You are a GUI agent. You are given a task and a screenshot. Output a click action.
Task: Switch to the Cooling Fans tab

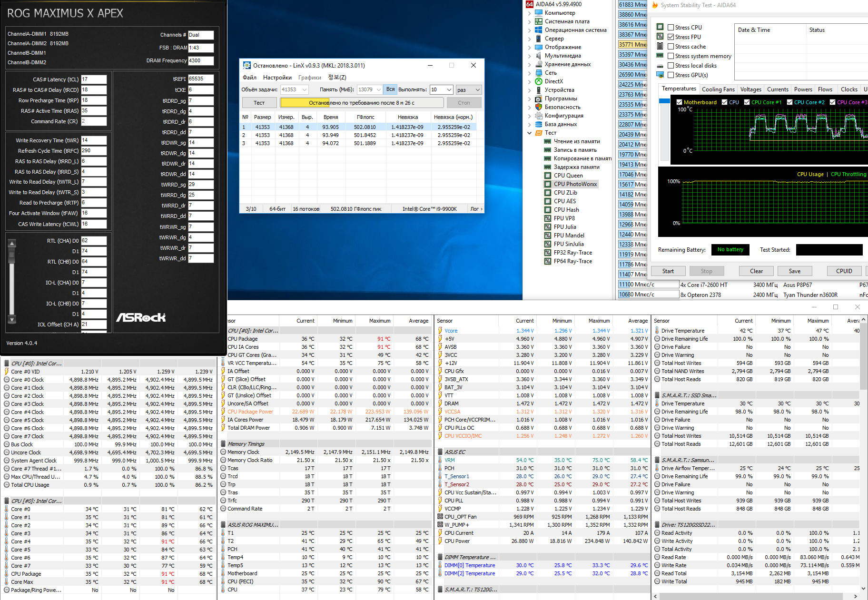point(718,89)
